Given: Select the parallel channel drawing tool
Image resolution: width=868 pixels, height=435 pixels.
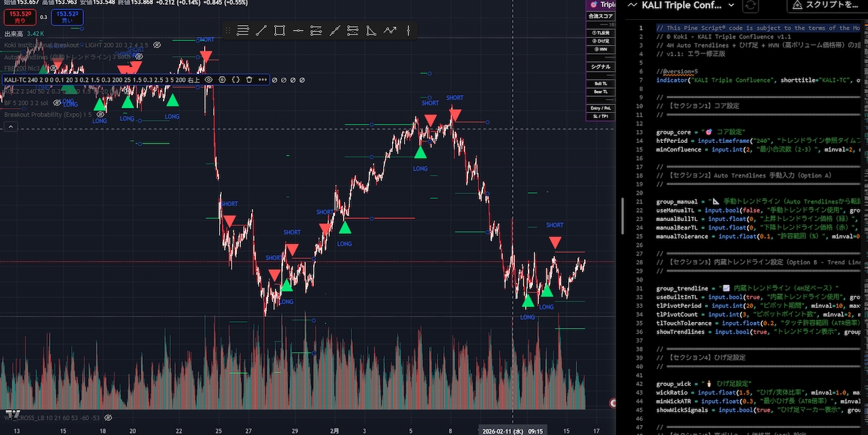Looking at the screenshot, I should (317, 31).
